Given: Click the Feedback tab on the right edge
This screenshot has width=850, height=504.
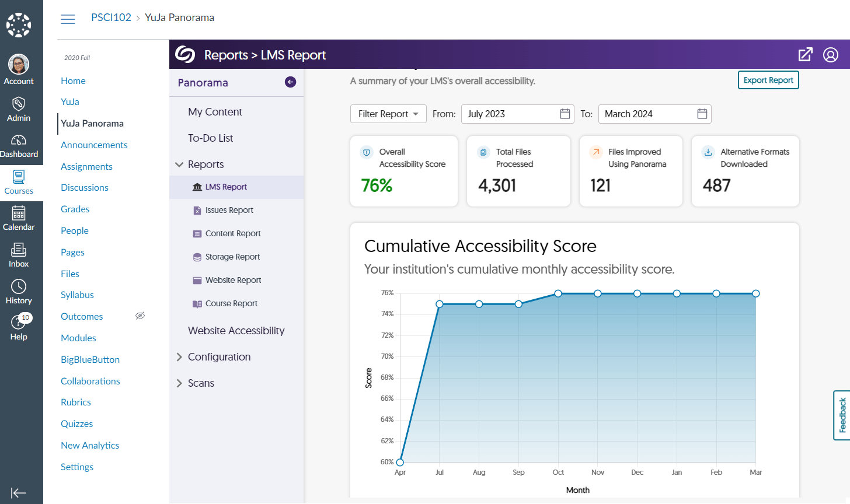Looking at the screenshot, I should click(x=841, y=415).
